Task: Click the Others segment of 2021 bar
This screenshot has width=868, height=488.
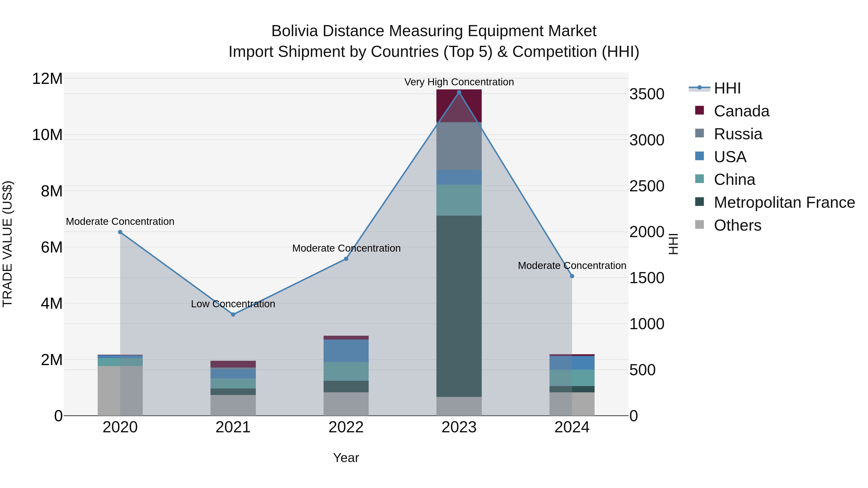Action: tap(233, 405)
